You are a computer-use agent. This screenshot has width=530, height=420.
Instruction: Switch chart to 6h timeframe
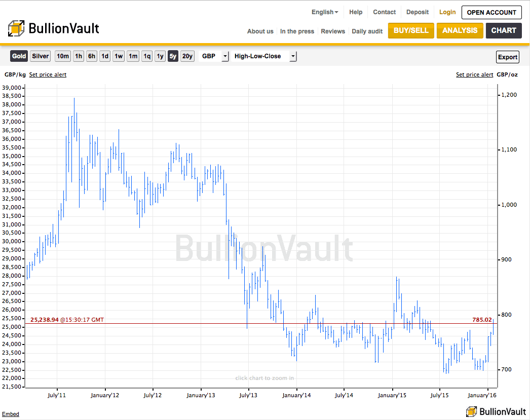point(92,56)
